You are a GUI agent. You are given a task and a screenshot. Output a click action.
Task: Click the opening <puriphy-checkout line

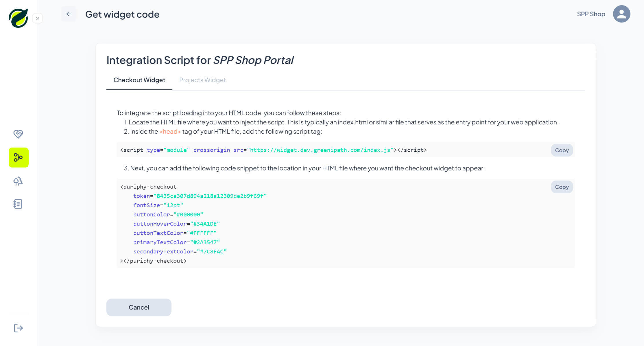click(148, 187)
